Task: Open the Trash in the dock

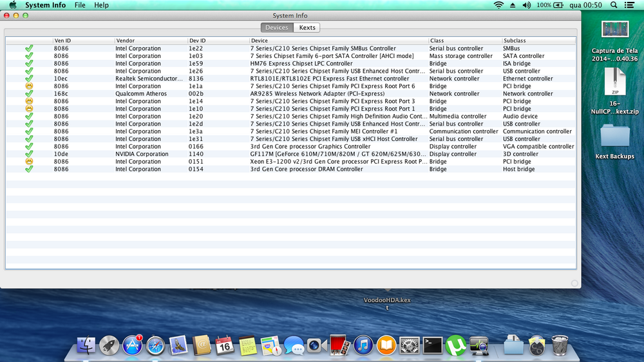Action: pos(560,345)
